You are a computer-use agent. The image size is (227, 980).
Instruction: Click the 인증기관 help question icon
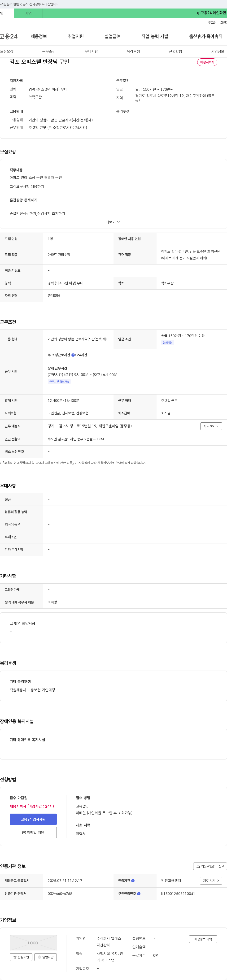coord(133,881)
